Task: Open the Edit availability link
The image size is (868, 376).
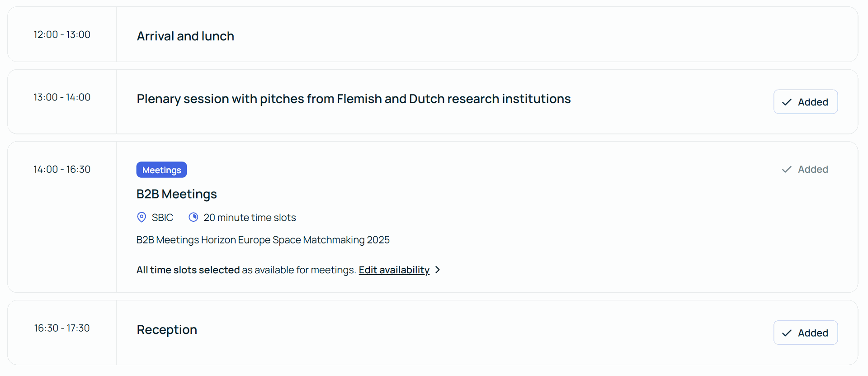Action: (394, 270)
